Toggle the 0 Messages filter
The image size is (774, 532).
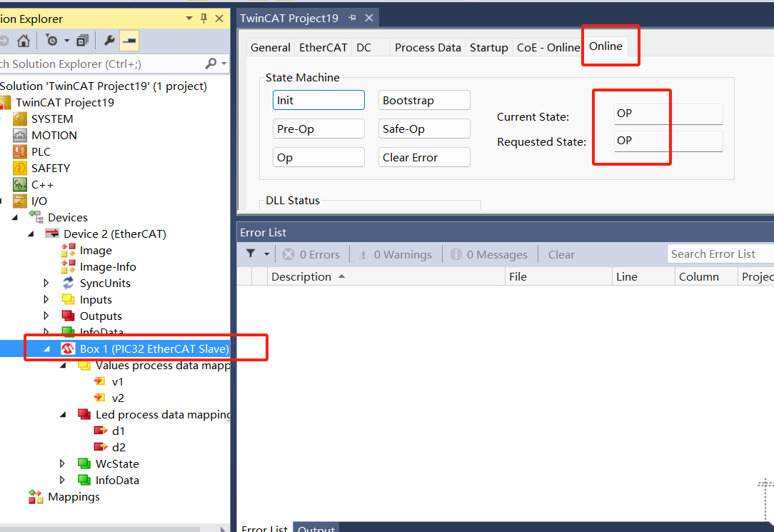coord(488,255)
